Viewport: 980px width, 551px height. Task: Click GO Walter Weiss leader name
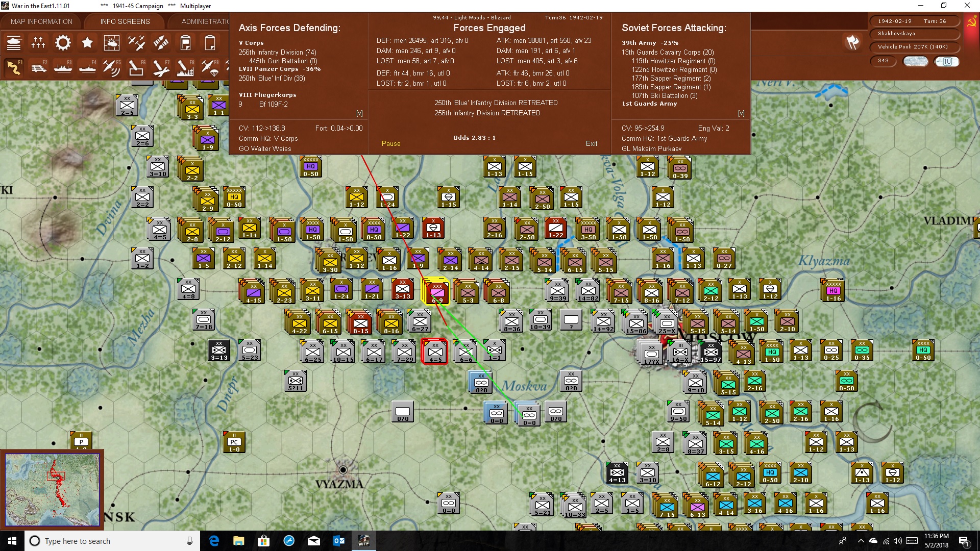click(x=265, y=149)
